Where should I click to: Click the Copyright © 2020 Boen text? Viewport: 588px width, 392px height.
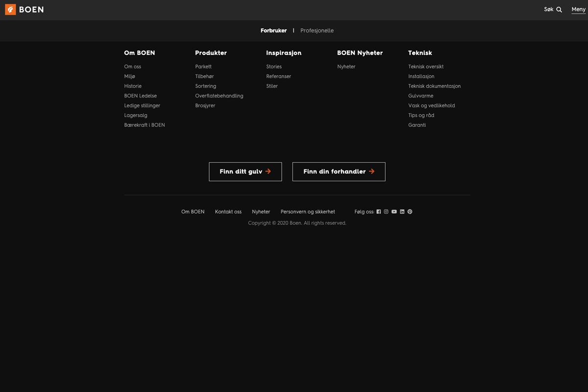coord(297,223)
